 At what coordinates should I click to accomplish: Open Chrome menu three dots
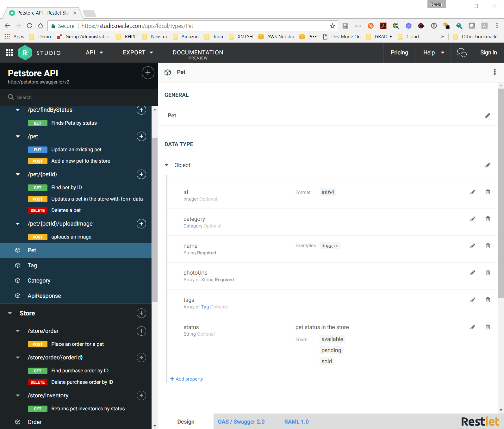click(x=497, y=26)
